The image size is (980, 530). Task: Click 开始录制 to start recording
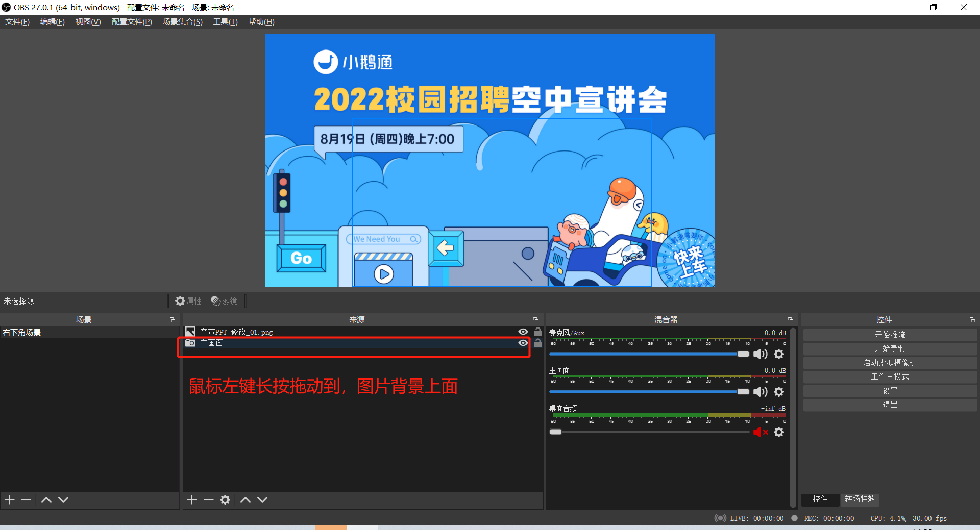(x=890, y=348)
